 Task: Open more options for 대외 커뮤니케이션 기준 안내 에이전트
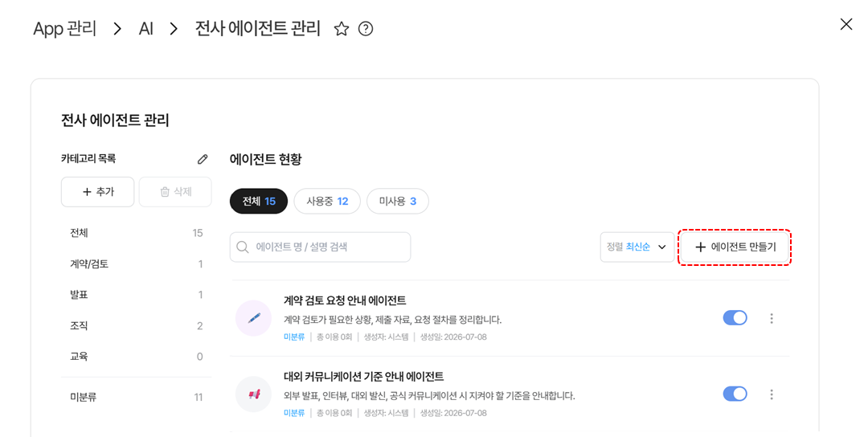[771, 394]
